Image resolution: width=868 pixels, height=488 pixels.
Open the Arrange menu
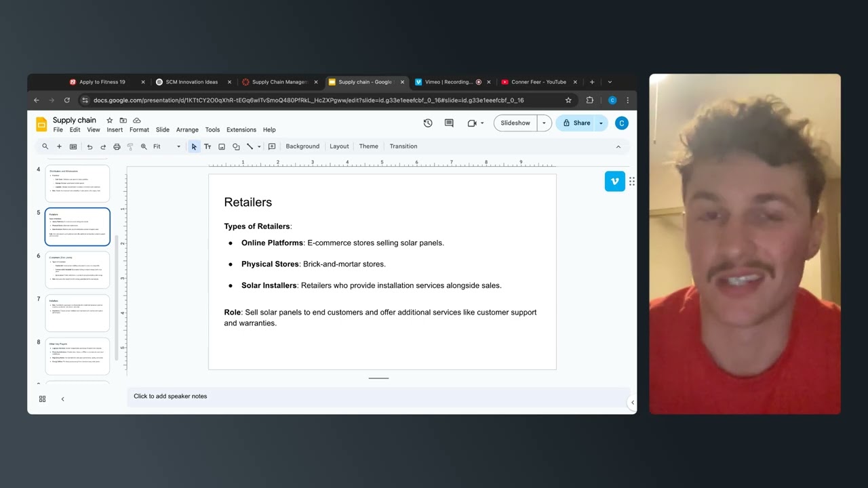[187, 129]
